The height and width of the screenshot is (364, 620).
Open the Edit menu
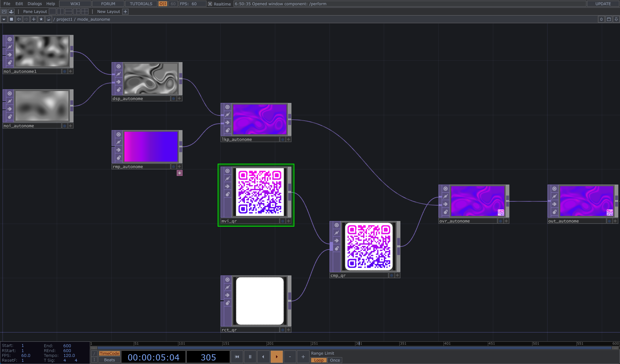tap(19, 4)
